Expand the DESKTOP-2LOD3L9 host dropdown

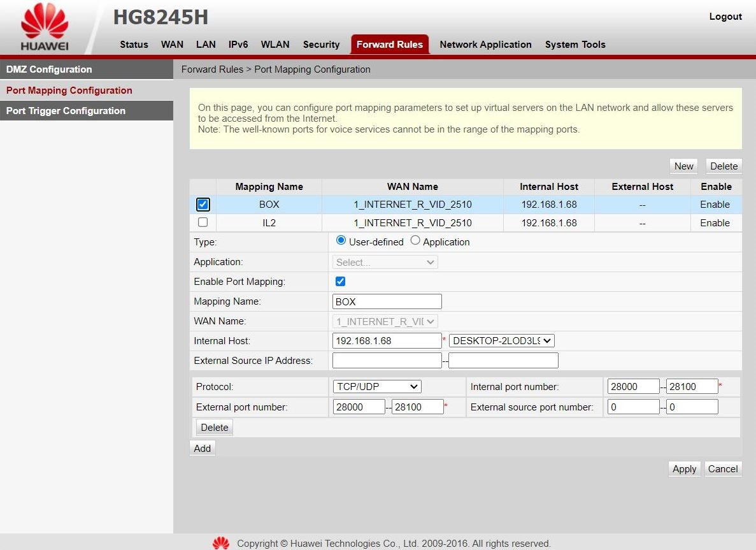coord(501,341)
